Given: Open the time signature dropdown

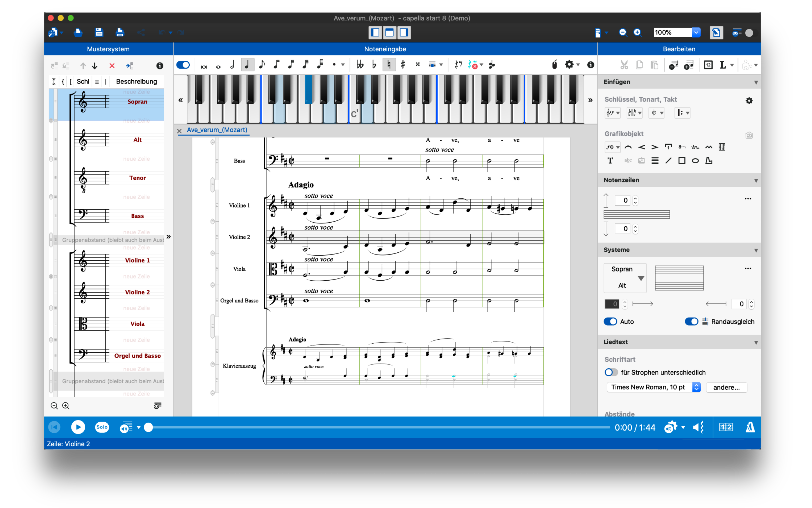Looking at the screenshot, I should coord(657,113).
